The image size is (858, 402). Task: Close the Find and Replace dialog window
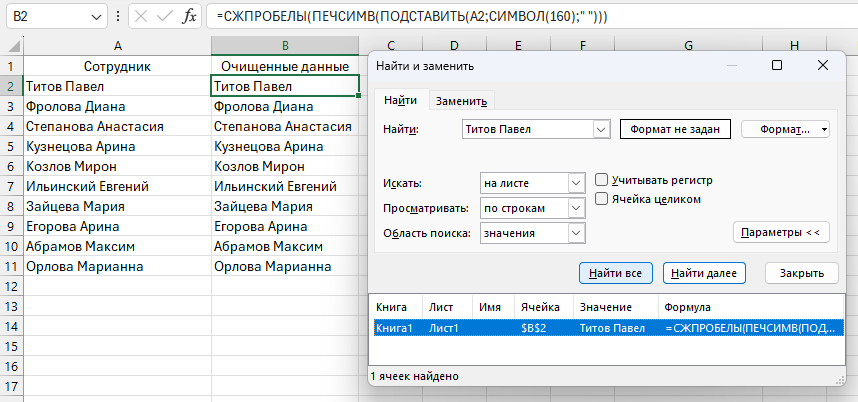(823, 65)
